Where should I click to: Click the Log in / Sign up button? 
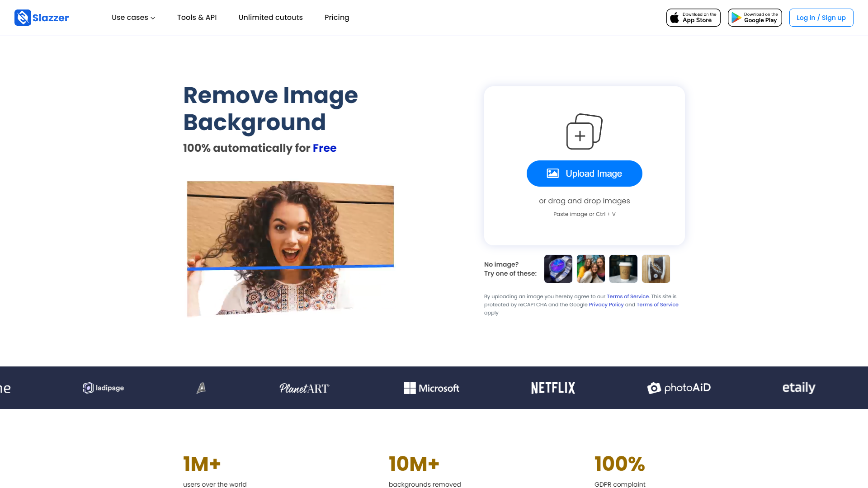point(821,18)
